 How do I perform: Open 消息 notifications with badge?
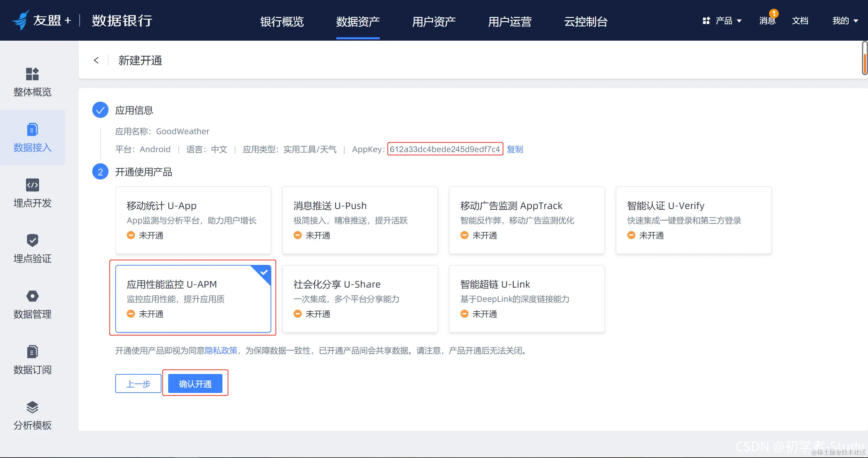(767, 21)
